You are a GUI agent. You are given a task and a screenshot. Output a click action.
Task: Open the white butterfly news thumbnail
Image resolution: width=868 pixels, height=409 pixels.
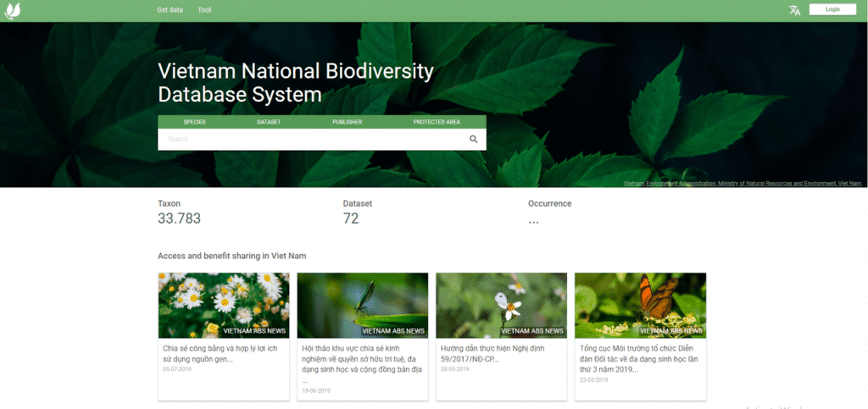502,305
